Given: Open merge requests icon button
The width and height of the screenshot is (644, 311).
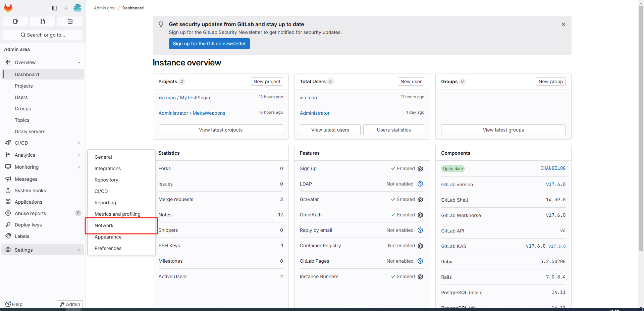Looking at the screenshot, I should coord(43,21).
